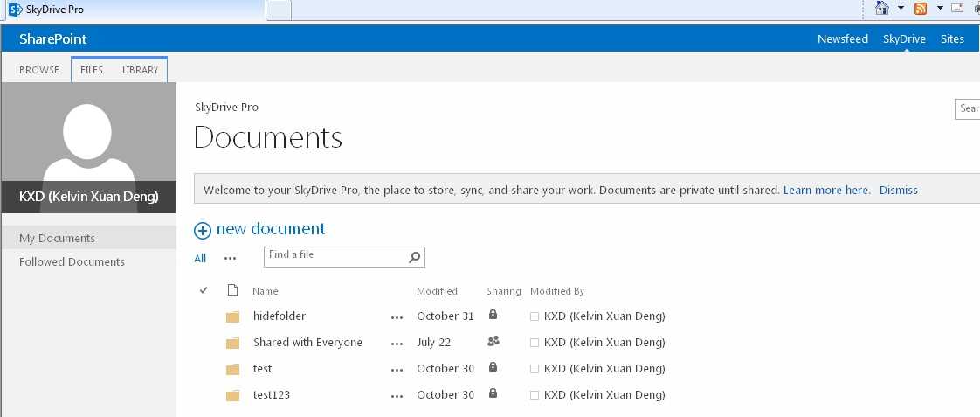The height and width of the screenshot is (417, 980).
Task: Open the test folder
Action: point(263,369)
